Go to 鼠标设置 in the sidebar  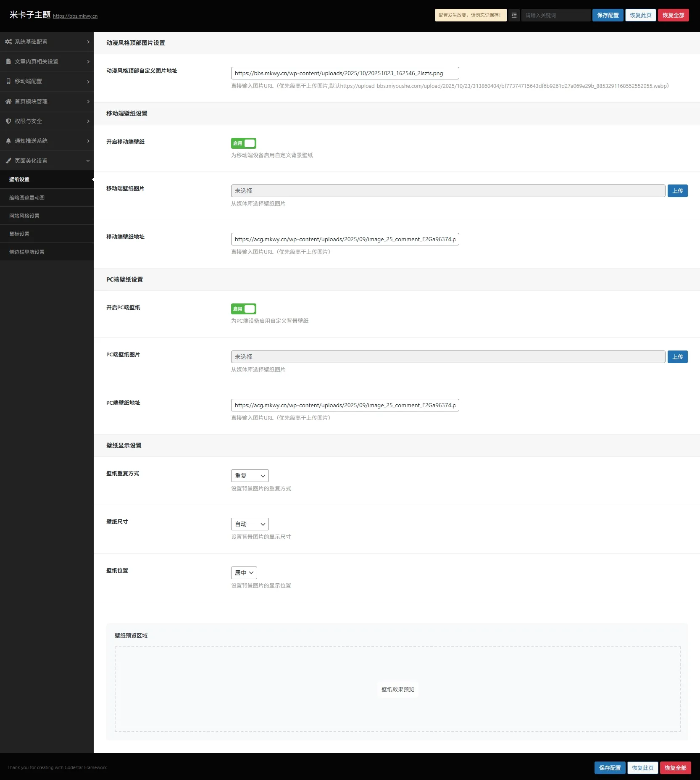coord(19,234)
